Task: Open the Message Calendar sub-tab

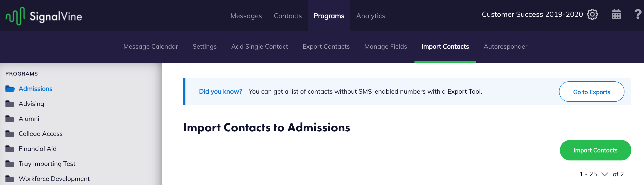Action: 150,47
